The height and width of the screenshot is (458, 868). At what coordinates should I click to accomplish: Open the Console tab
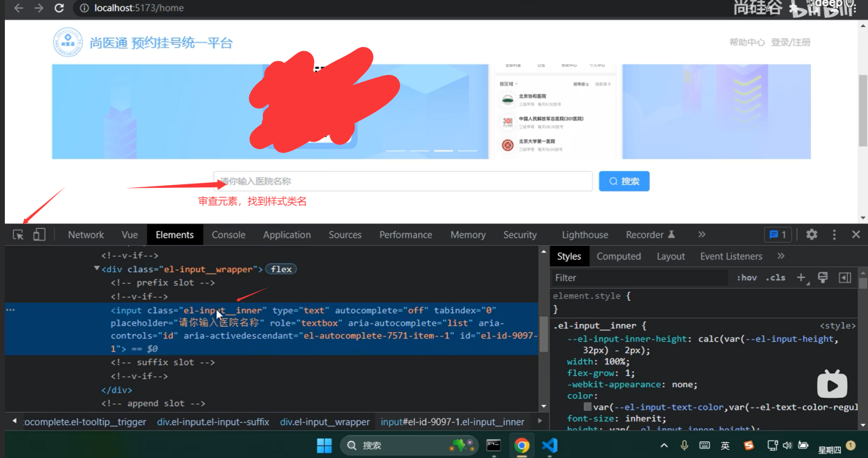[229, 235]
